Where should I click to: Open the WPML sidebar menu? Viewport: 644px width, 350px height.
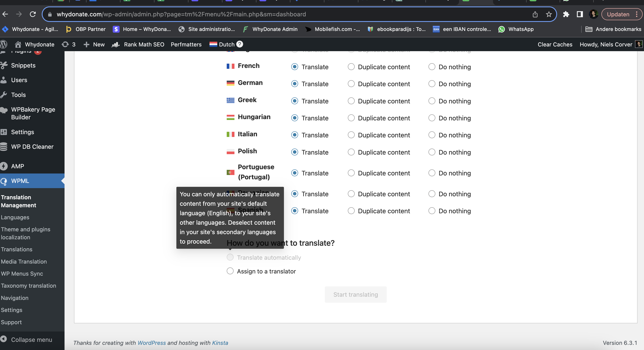coord(32,181)
